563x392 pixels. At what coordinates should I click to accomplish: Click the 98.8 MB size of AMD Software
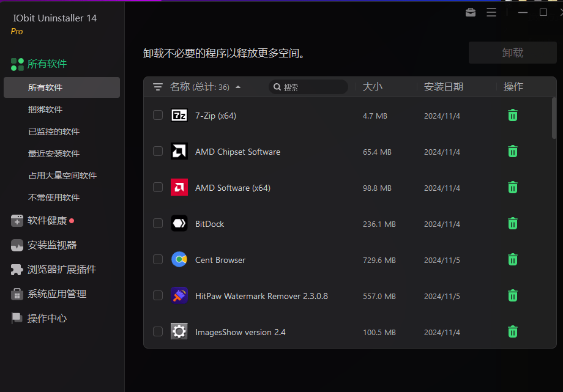tap(377, 188)
